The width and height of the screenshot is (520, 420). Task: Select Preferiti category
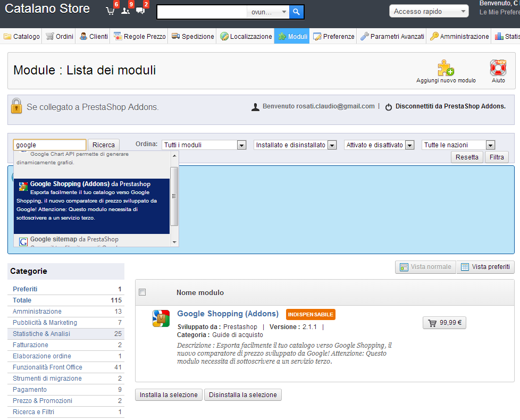tap(65, 289)
